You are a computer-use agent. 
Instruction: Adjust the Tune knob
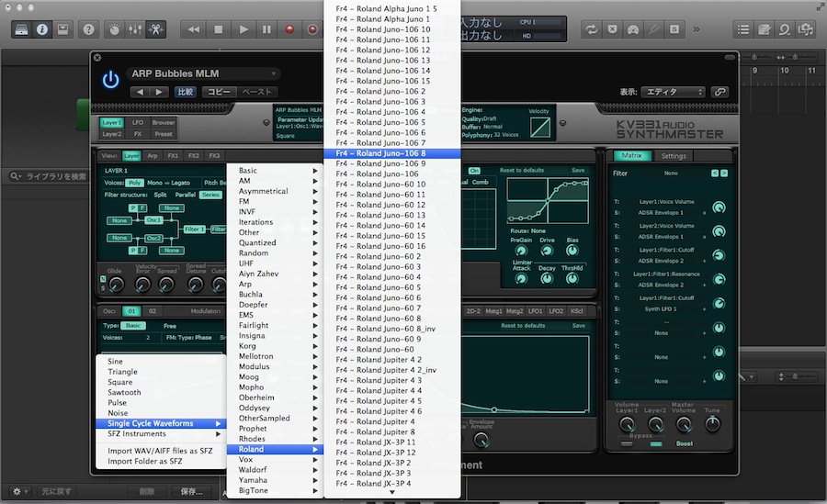(712, 423)
